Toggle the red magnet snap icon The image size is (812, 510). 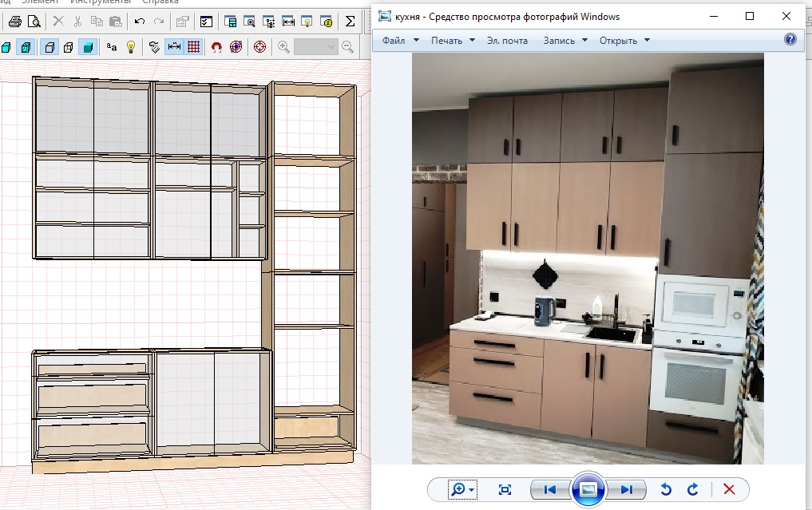click(x=216, y=47)
